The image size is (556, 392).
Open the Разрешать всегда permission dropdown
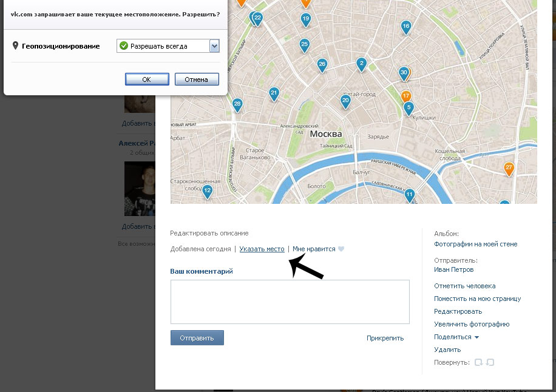pyautogui.click(x=168, y=46)
